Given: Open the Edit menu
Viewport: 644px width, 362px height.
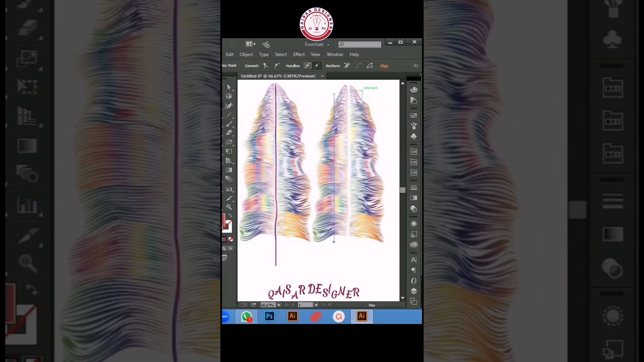Looking at the screenshot, I should pyautogui.click(x=229, y=54).
